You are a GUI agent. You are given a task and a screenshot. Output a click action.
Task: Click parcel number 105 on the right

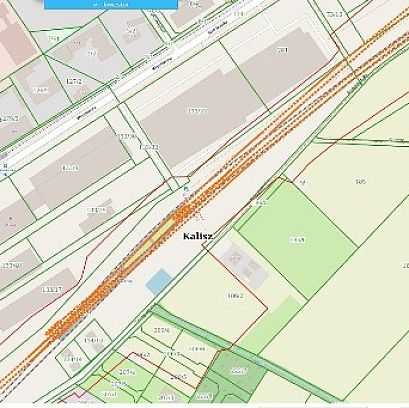click(361, 182)
